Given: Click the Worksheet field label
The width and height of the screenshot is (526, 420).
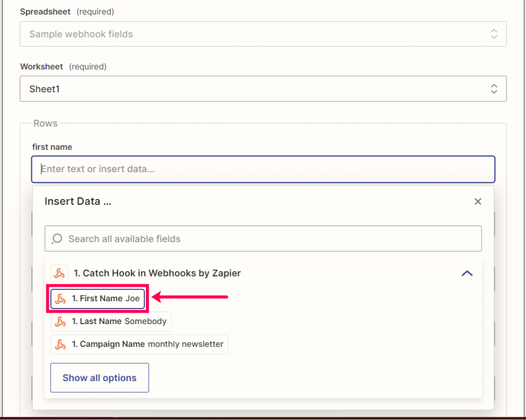Looking at the screenshot, I should click(42, 67).
